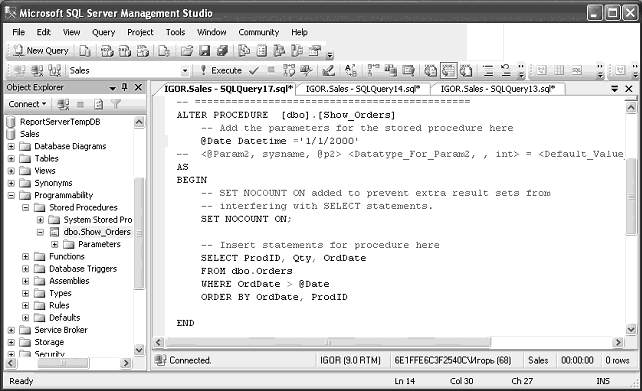Screen dimensions: 642x391
Task: Click the Database Engine Query icon
Action: (x=85, y=51)
